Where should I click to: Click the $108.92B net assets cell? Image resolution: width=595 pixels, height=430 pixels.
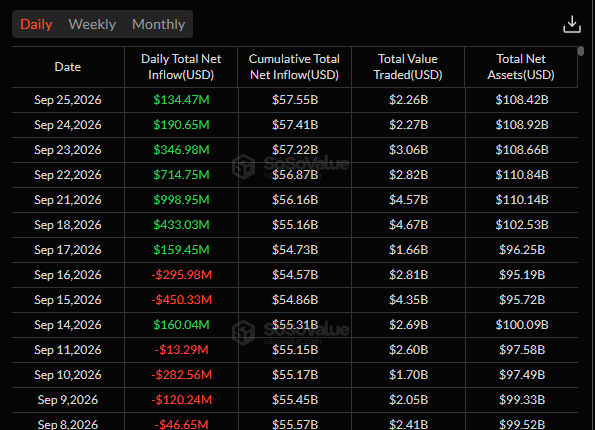[x=522, y=125]
